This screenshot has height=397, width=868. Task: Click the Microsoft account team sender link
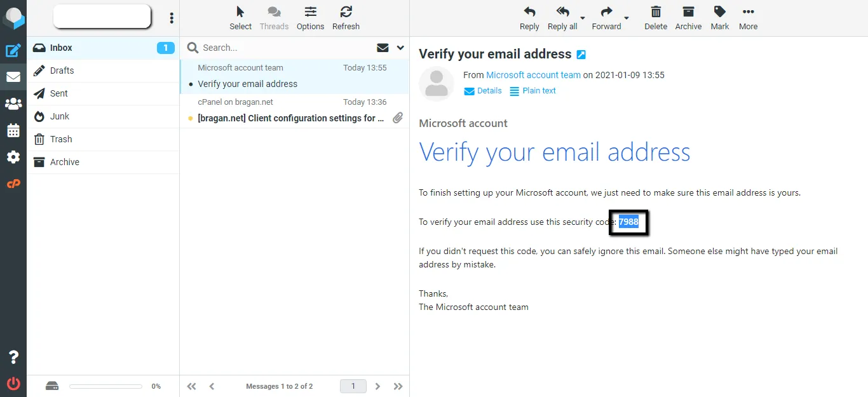click(x=533, y=75)
